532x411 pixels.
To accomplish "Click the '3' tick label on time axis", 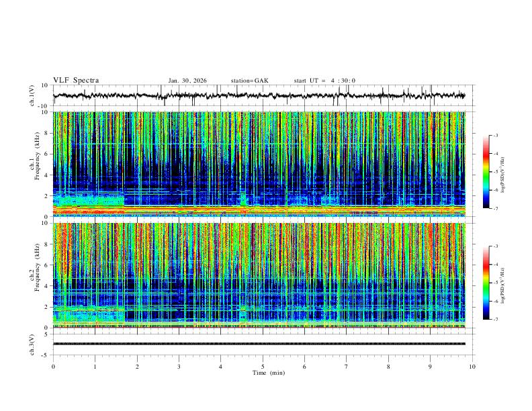I will pos(179,367).
